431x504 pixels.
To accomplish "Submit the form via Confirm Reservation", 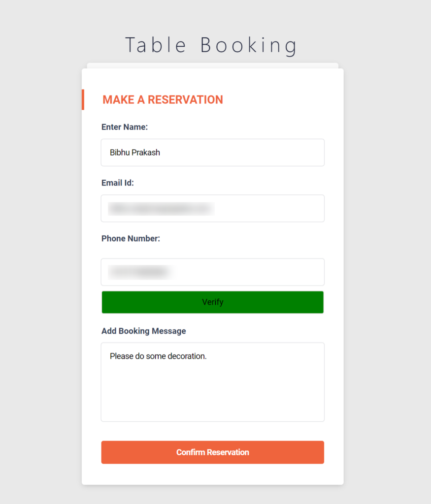I will point(212,452).
